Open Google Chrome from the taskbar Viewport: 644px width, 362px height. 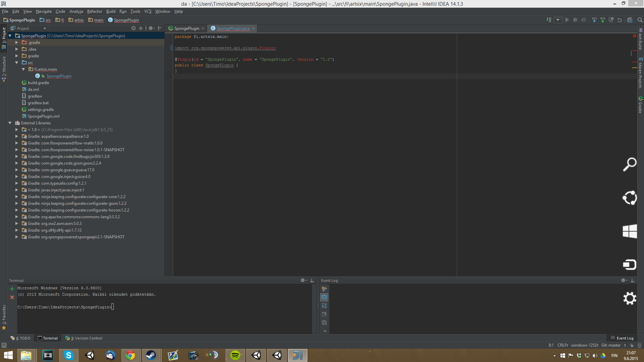[130, 355]
